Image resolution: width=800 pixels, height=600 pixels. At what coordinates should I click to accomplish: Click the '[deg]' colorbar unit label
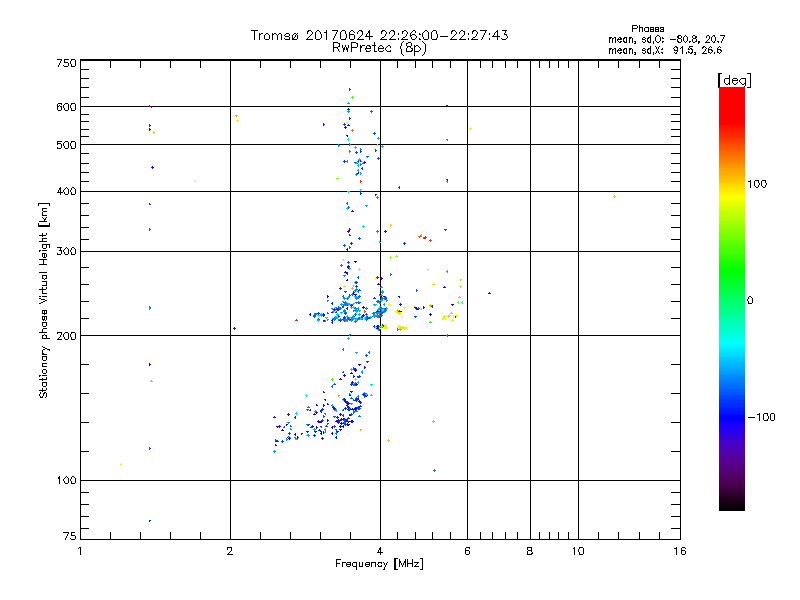[734, 80]
